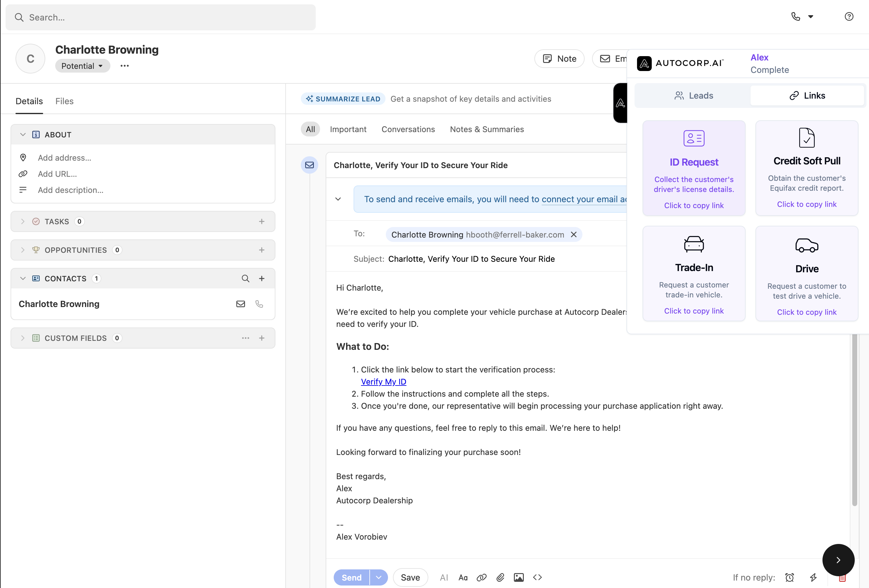Add a new task with plus icon

262,221
